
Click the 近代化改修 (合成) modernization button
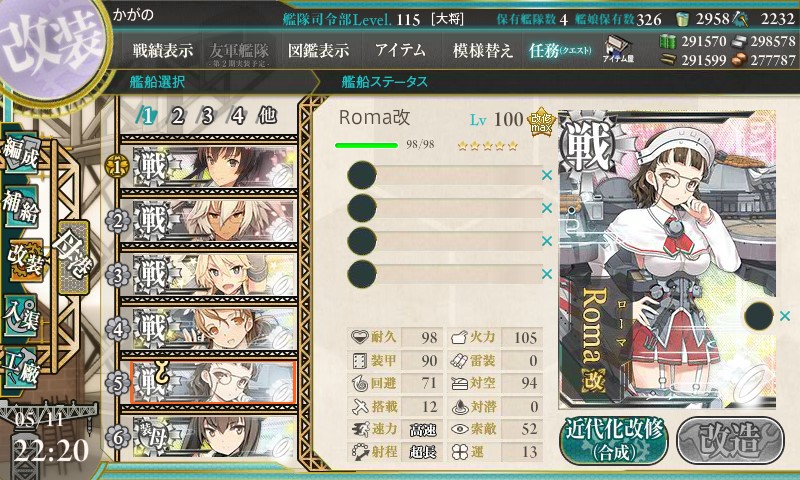(x=614, y=440)
